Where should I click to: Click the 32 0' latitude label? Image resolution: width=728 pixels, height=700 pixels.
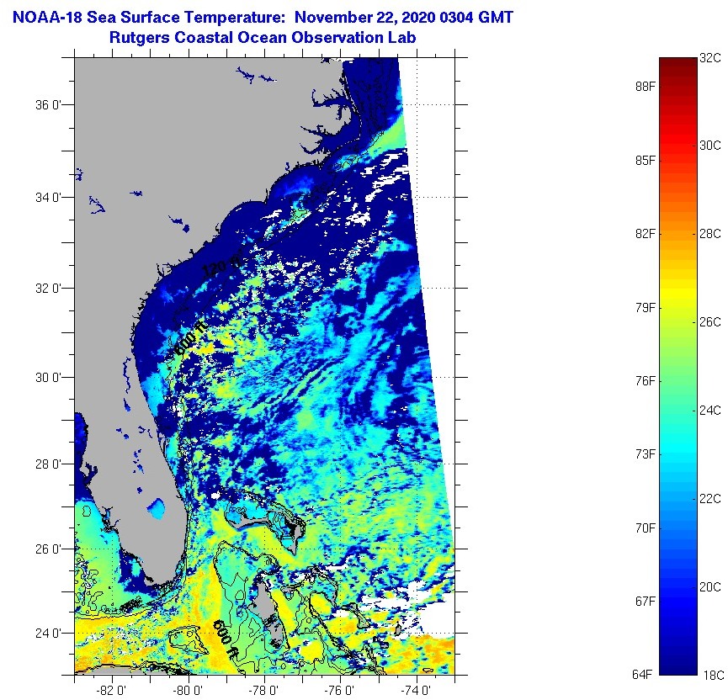(x=48, y=289)
